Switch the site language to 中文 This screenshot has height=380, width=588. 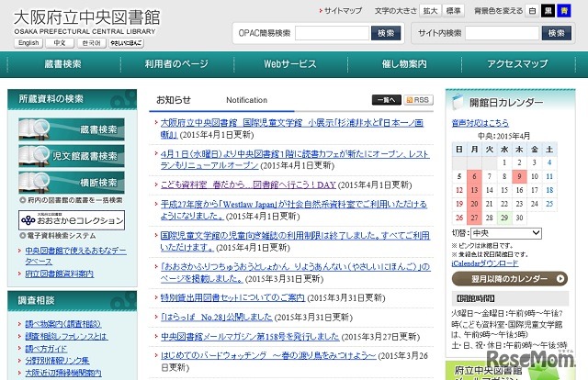point(60,43)
